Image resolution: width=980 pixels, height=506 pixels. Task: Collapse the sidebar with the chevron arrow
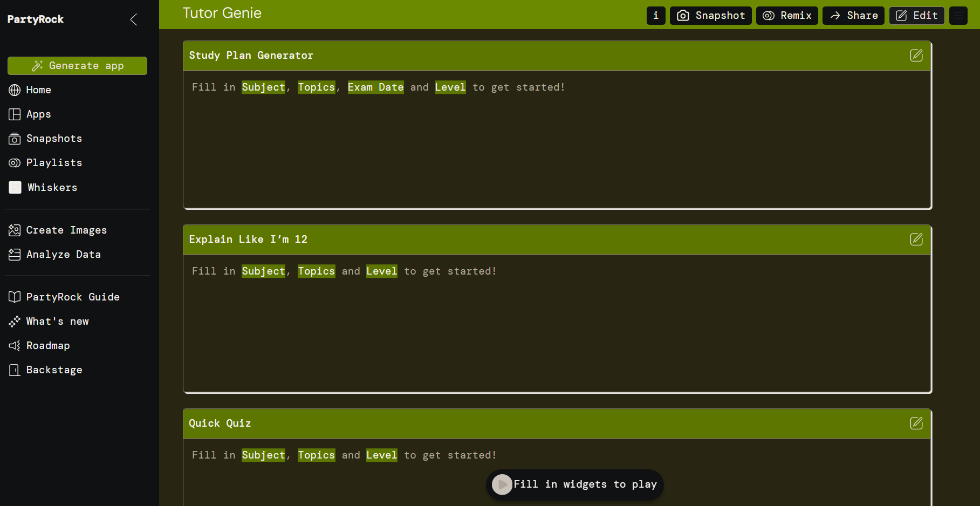tap(134, 20)
